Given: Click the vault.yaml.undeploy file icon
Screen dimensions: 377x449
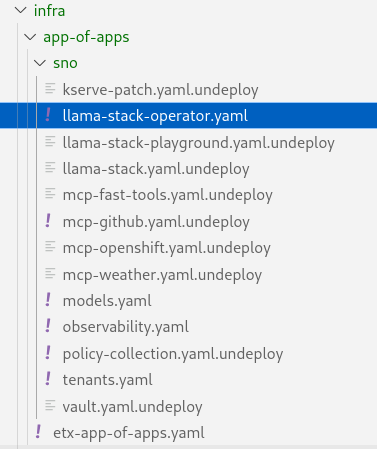Looking at the screenshot, I should 50,405.
